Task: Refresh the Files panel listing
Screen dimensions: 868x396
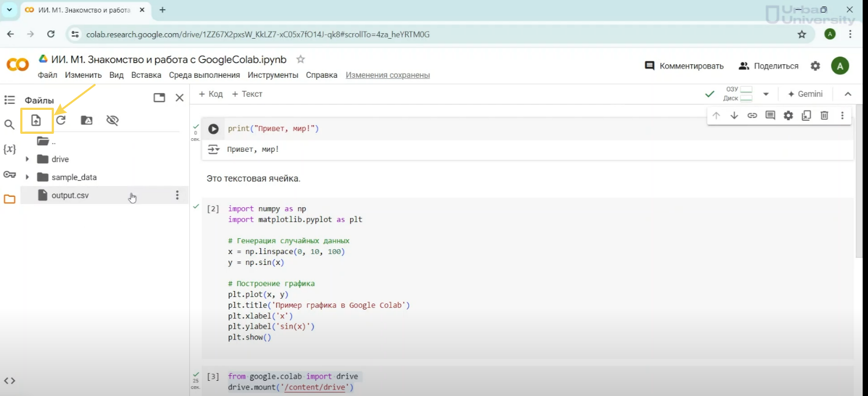Action: pos(61,120)
